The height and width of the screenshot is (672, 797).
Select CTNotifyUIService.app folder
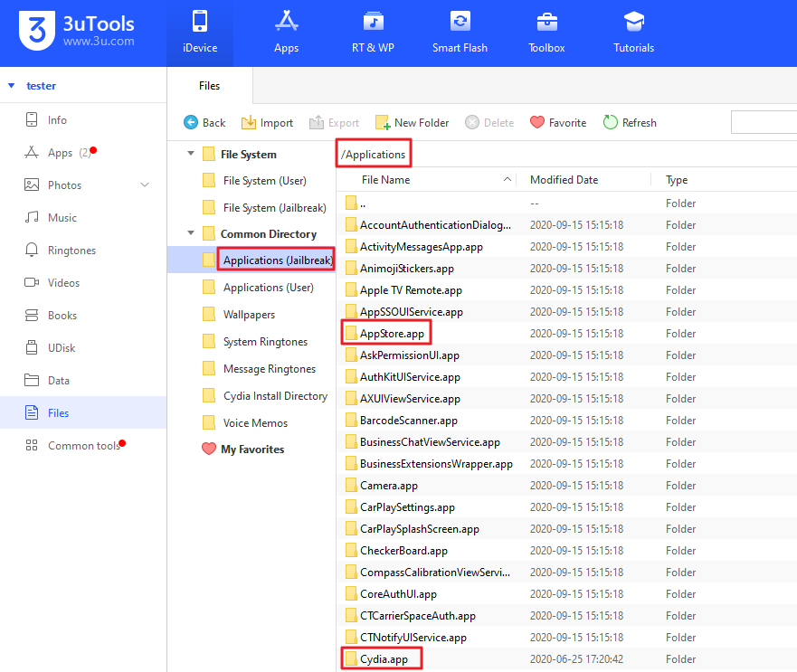tap(566, 638)
